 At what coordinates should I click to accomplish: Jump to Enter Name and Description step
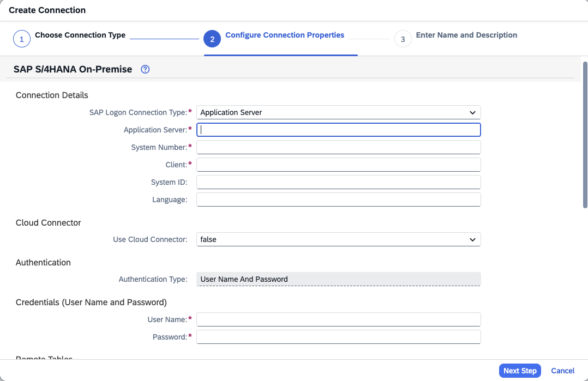pyautogui.click(x=466, y=35)
